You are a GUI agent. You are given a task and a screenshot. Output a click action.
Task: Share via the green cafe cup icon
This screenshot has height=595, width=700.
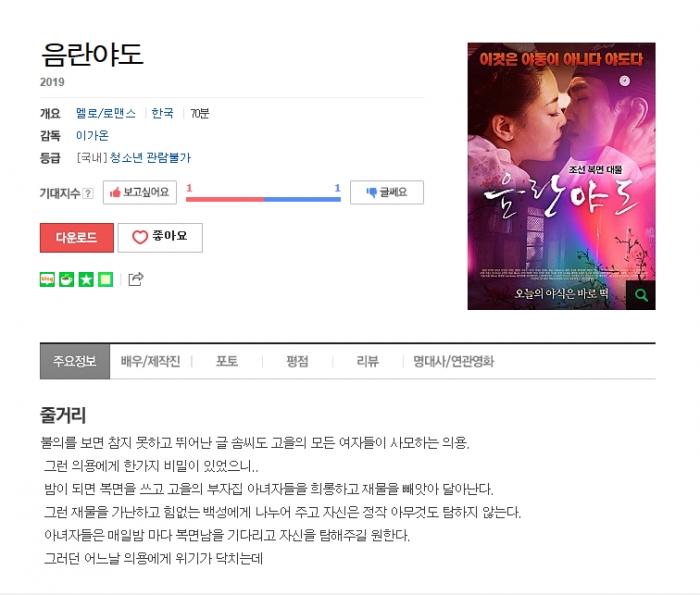(x=67, y=279)
